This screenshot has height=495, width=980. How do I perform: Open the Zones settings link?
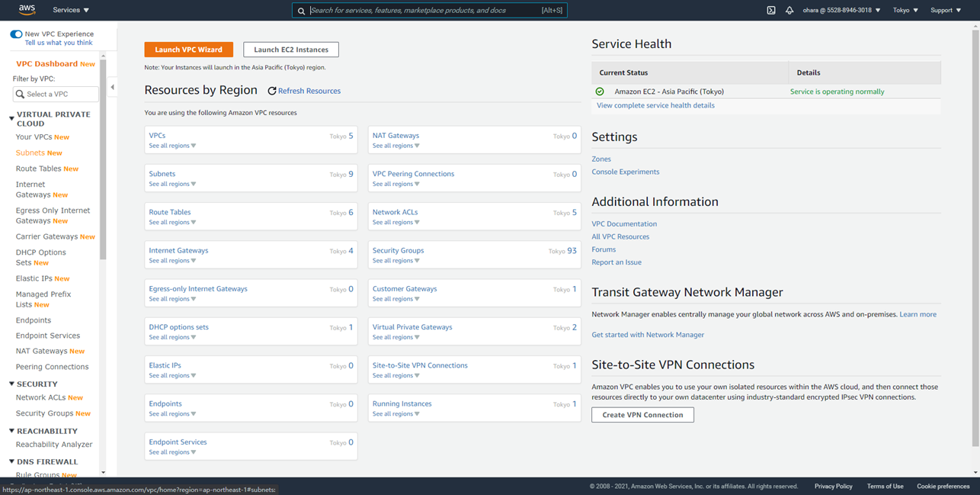pos(601,159)
